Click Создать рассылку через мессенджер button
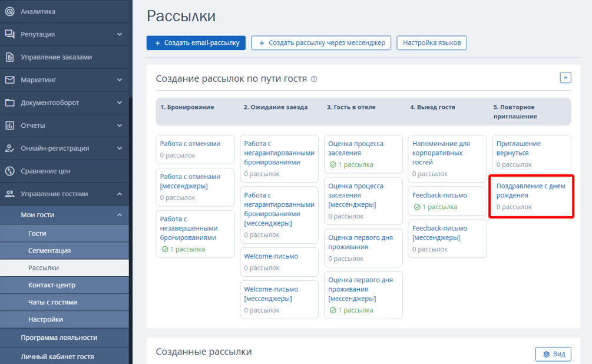Image resolution: width=592 pixels, height=364 pixels. (x=321, y=43)
